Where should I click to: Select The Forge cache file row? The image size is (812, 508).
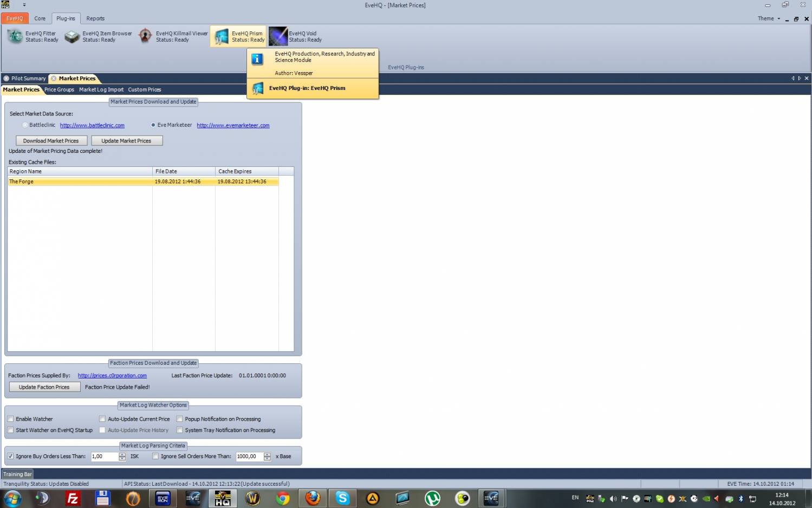pyautogui.click(x=143, y=182)
